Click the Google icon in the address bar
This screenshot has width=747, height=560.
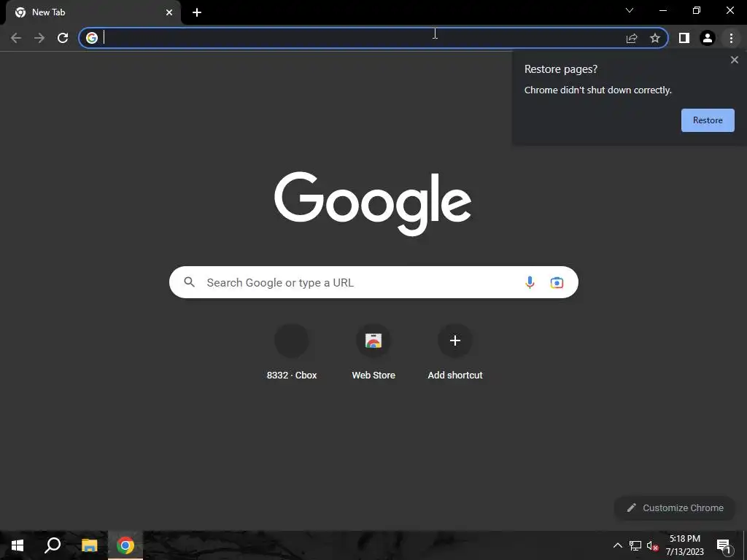click(x=92, y=38)
